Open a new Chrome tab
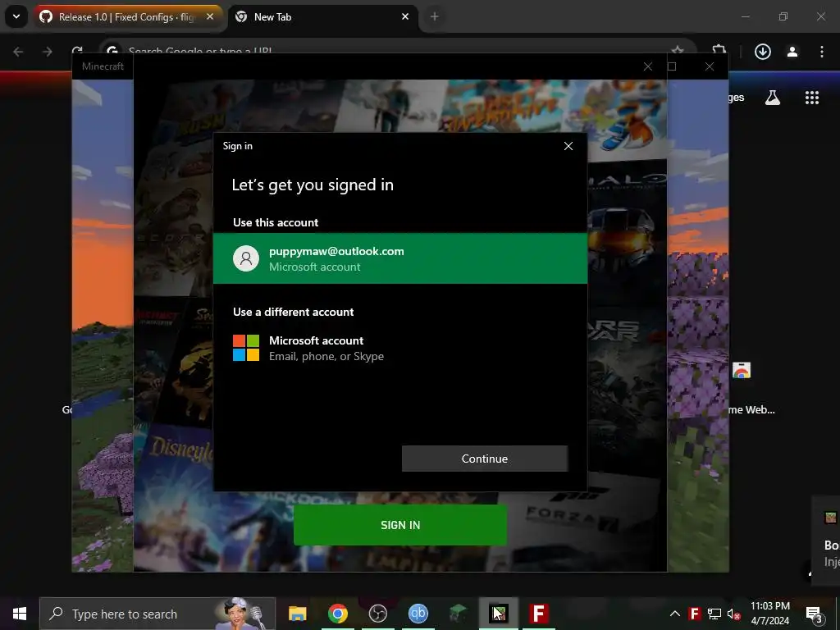The width and height of the screenshot is (840, 630). click(435, 16)
